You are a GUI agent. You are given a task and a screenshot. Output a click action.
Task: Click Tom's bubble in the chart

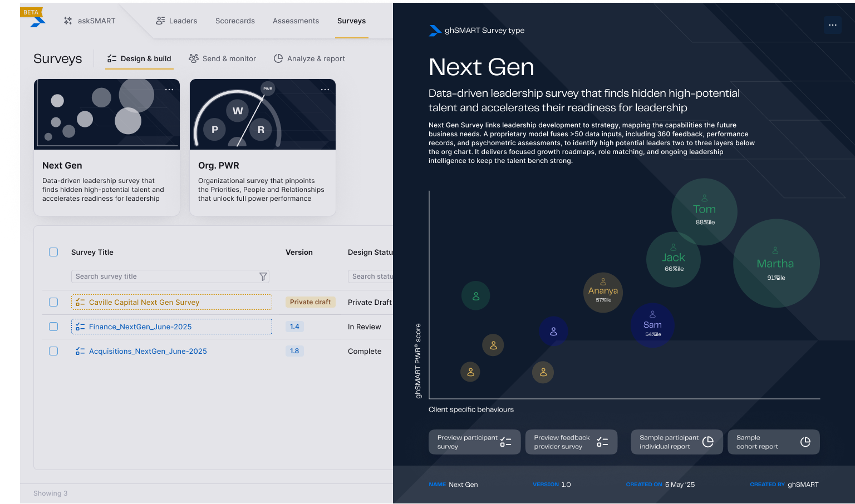705,212
